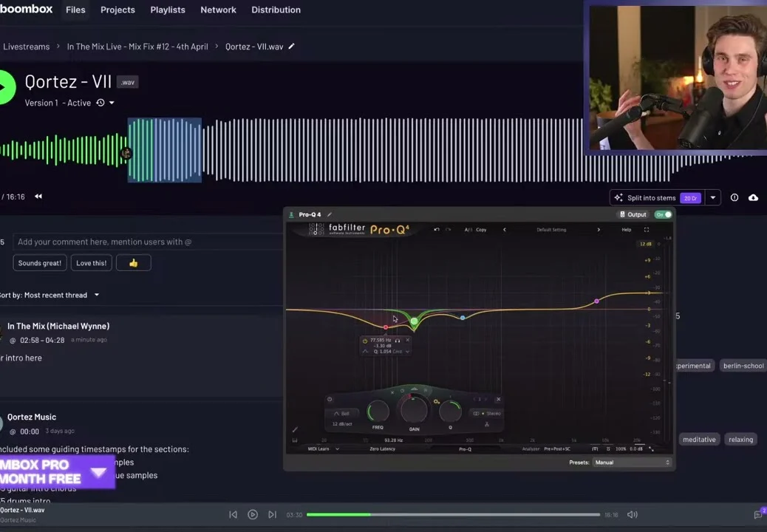Viewport: 767px width, 532px height.
Task: Open version history clock icon
Action: tap(100, 103)
